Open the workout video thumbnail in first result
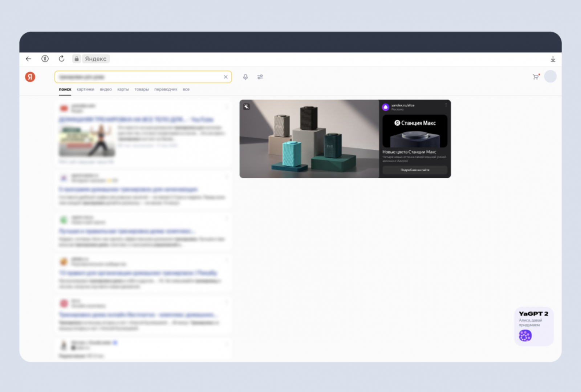This screenshot has width=581, height=392. coord(87,141)
